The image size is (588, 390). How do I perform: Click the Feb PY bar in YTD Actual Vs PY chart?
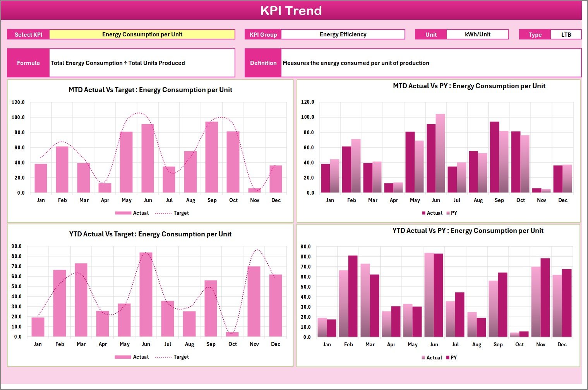pos(353,296)
